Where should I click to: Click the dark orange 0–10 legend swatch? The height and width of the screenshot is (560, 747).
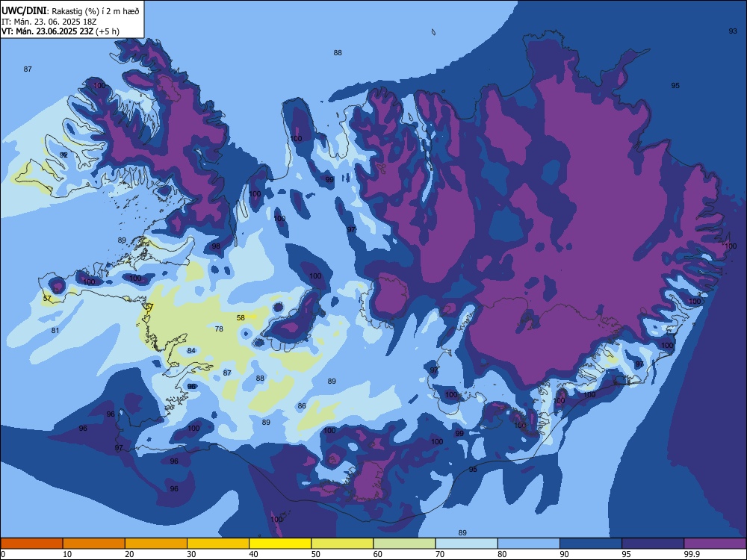[31, 544]
